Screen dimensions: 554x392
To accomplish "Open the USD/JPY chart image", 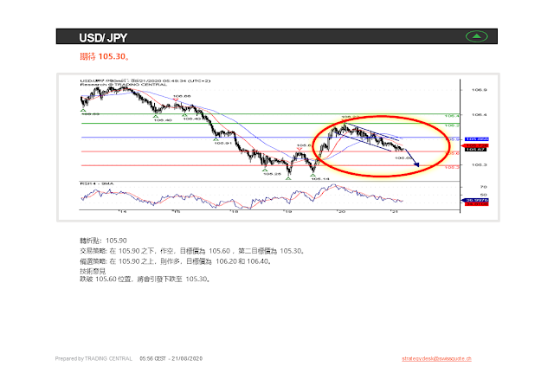I will [x=278, y=147].
